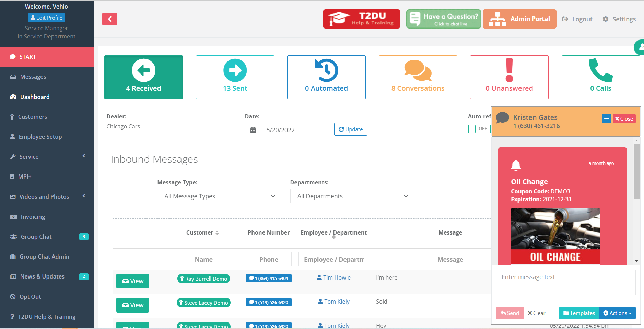Open the 0 Calls tile
Image resolution: width=644 pixels, height=329 pixels.
click(600, 77)
